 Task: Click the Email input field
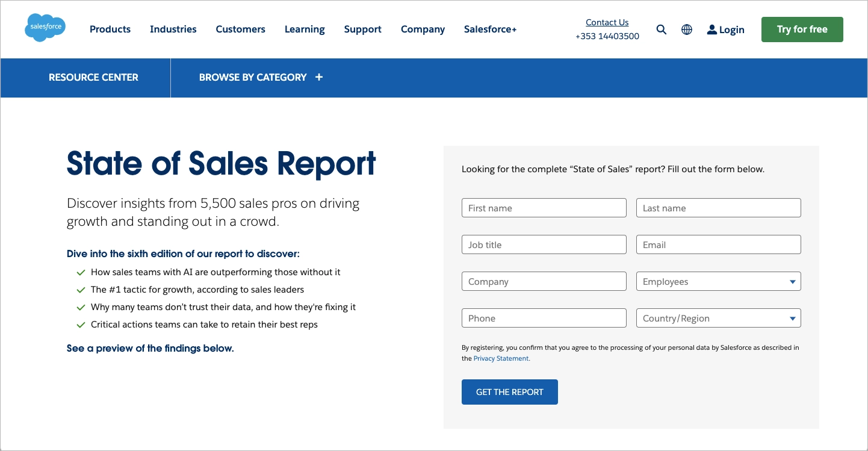point(718,244)
